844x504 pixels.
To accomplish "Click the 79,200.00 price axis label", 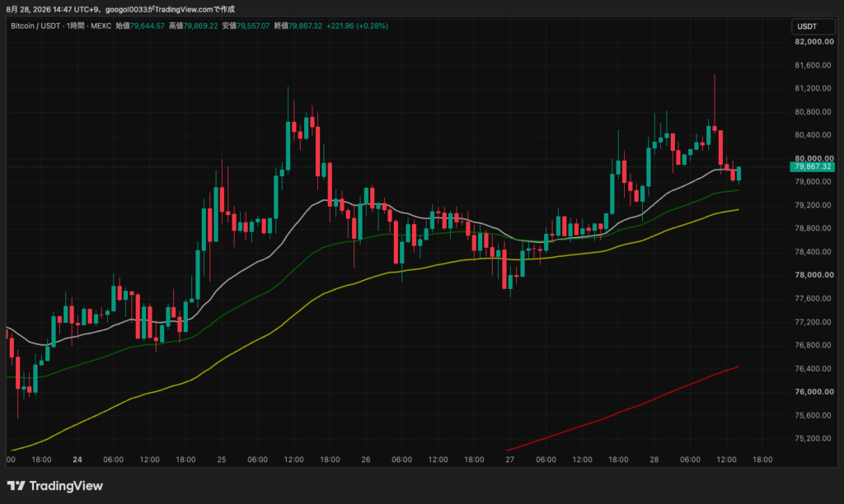I will point(814,205).
